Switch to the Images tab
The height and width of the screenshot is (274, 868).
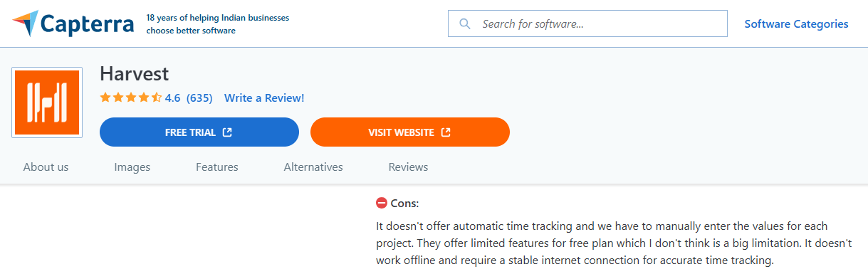point(132,167)
